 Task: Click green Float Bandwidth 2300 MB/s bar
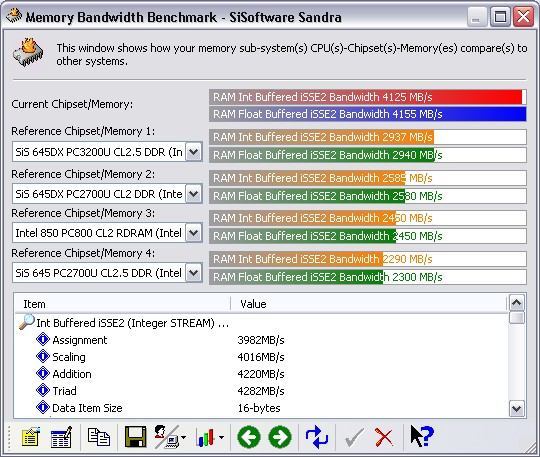[367, 277]
